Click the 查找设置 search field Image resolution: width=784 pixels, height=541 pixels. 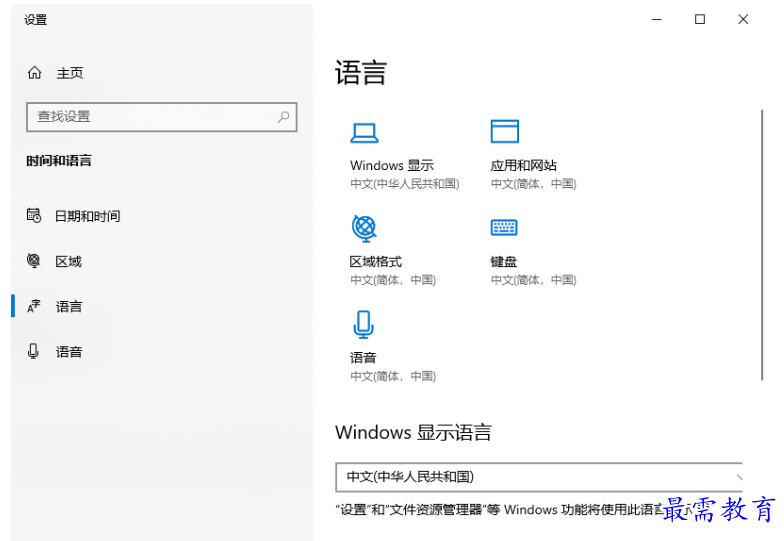(162, 117)
